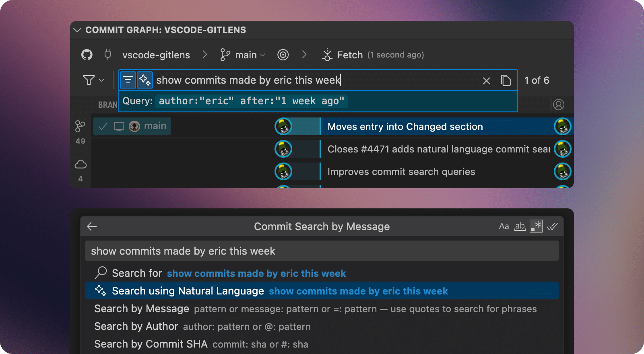Click the 1 of 6 results counter
Image resolution: width=644 pixels, height=354 pixels.
537,80
